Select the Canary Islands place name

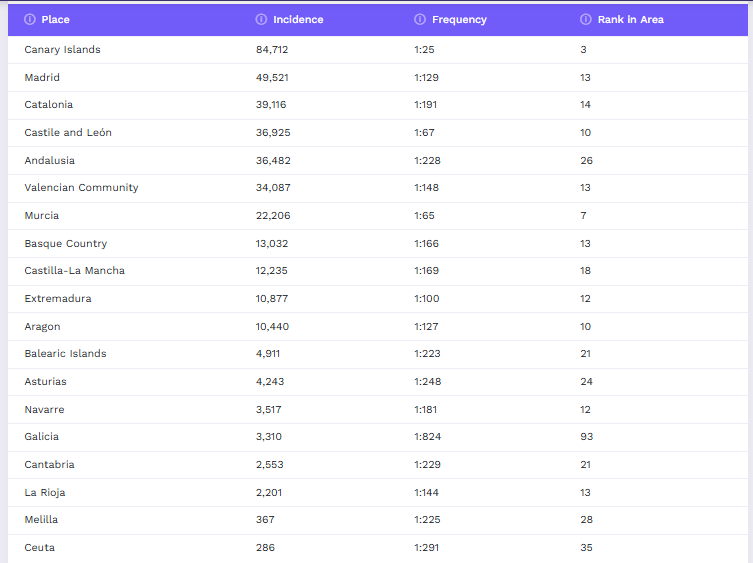click(x=62, y=49)
